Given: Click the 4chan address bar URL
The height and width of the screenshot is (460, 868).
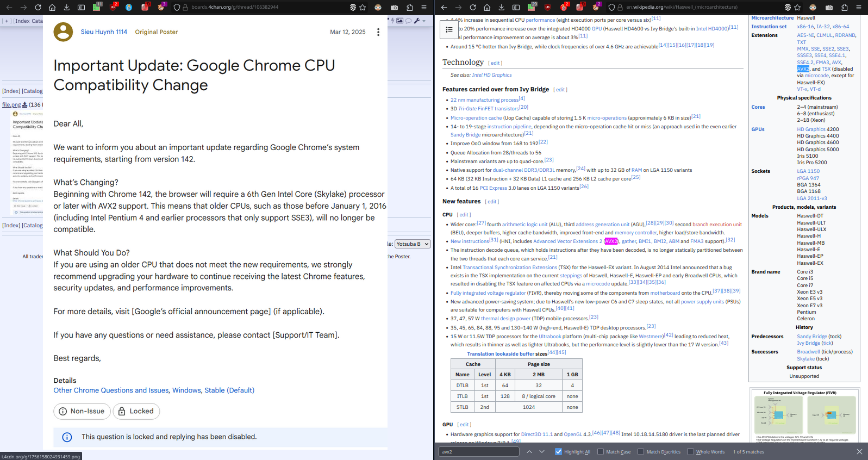Looking at the screenshot, I should (x=235, y=7).
